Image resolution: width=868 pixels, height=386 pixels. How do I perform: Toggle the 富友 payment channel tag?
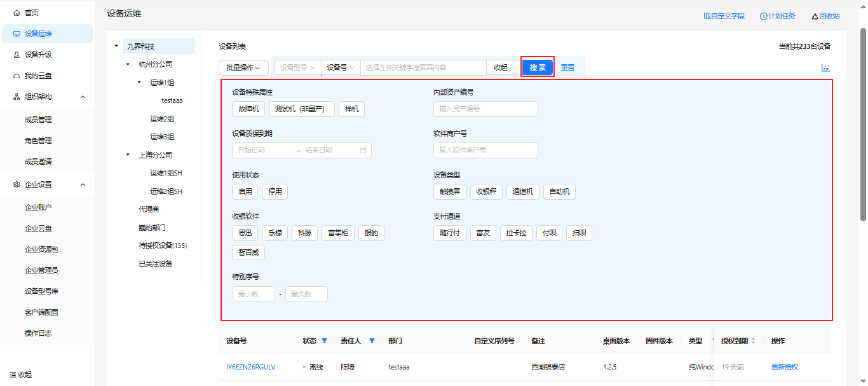pyautogui.click(x=483, y=233)
